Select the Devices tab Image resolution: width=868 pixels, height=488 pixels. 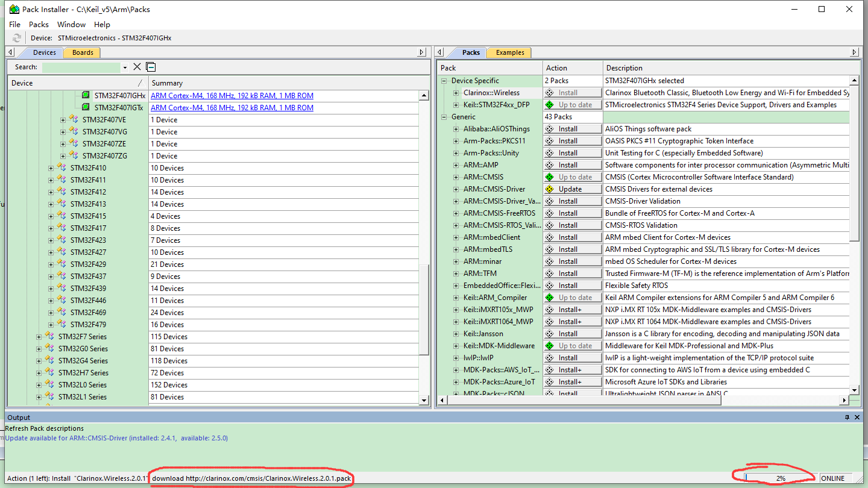point(43,52)
